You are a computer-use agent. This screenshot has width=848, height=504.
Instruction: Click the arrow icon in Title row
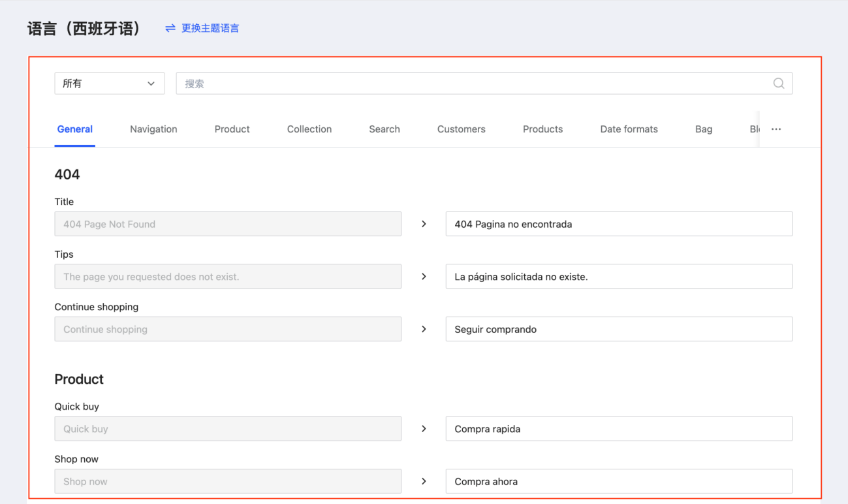424,224
